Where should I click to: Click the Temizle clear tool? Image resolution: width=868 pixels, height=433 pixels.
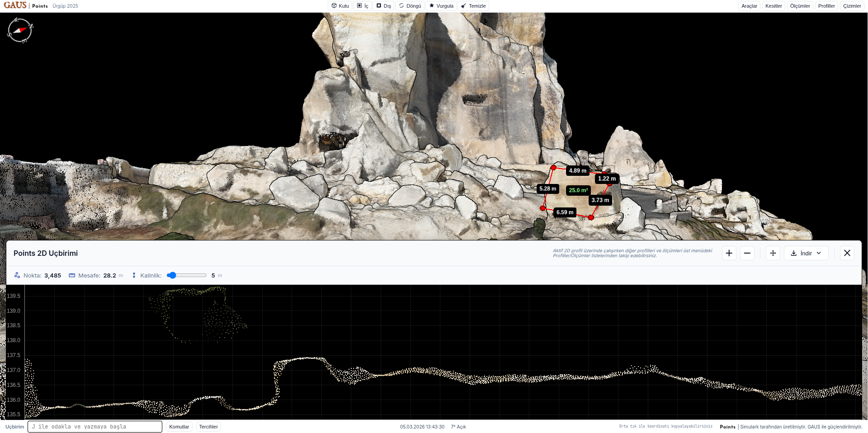pos(473,6)
